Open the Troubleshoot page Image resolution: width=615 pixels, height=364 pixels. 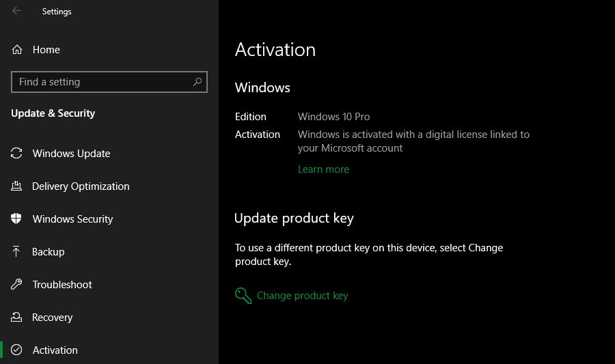click(x=62, y=285)
